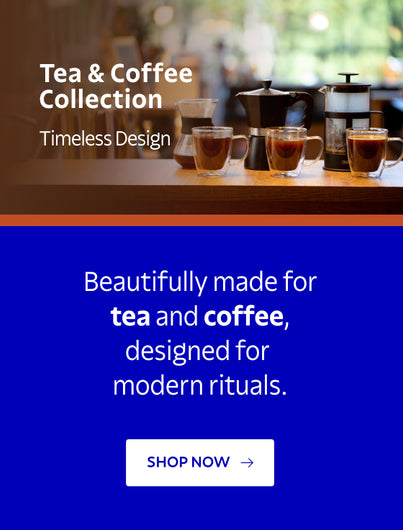Click the modern rituals text line
403x530 pixels.
(x=200, y=386)
